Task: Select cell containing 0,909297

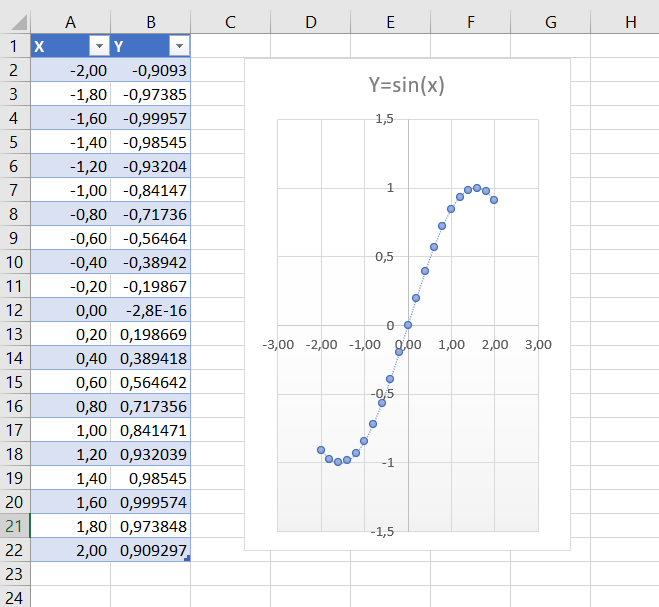Action: point(150,550)
